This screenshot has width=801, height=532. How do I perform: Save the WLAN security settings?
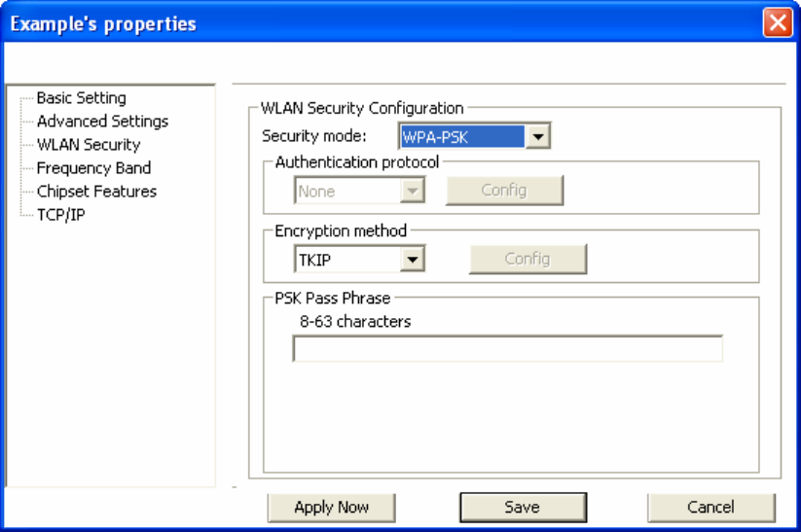(523, 508)
